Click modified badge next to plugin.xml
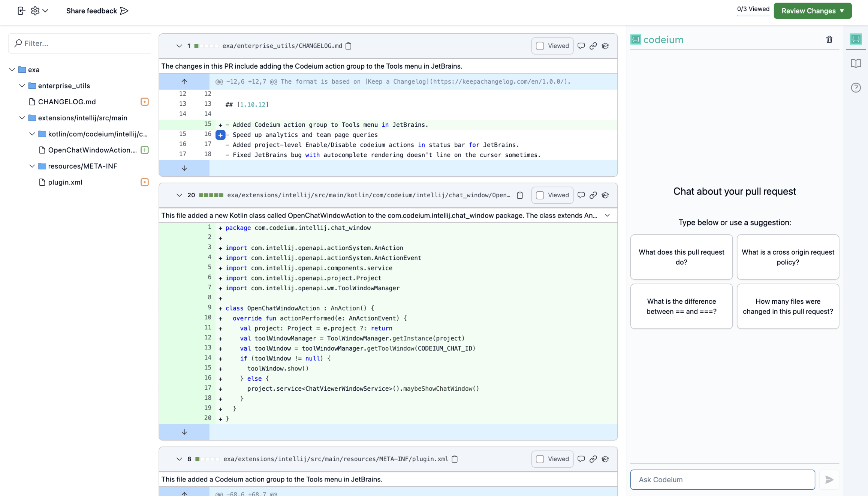Viewport: 868px width, 498px height. click(145, 183)
